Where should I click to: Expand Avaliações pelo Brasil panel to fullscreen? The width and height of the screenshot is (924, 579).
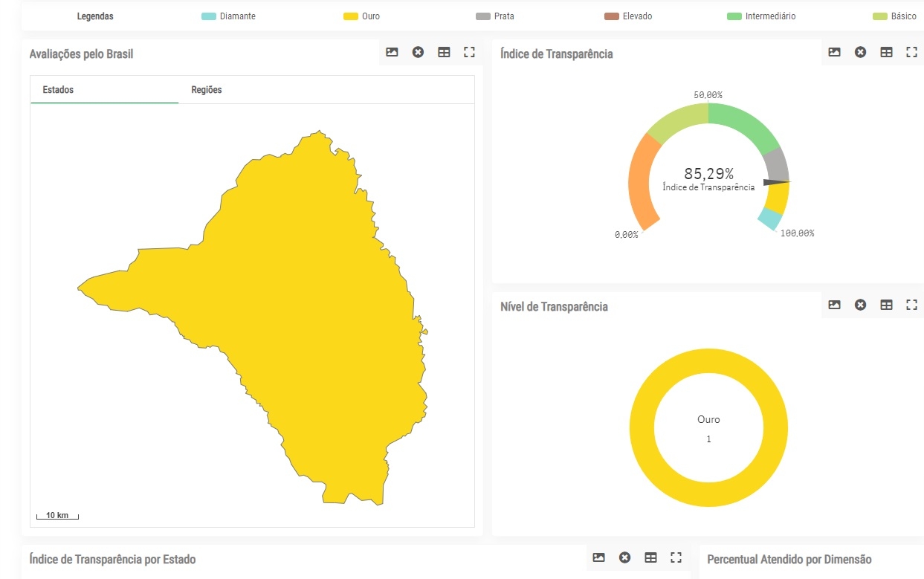coord(469,52)
